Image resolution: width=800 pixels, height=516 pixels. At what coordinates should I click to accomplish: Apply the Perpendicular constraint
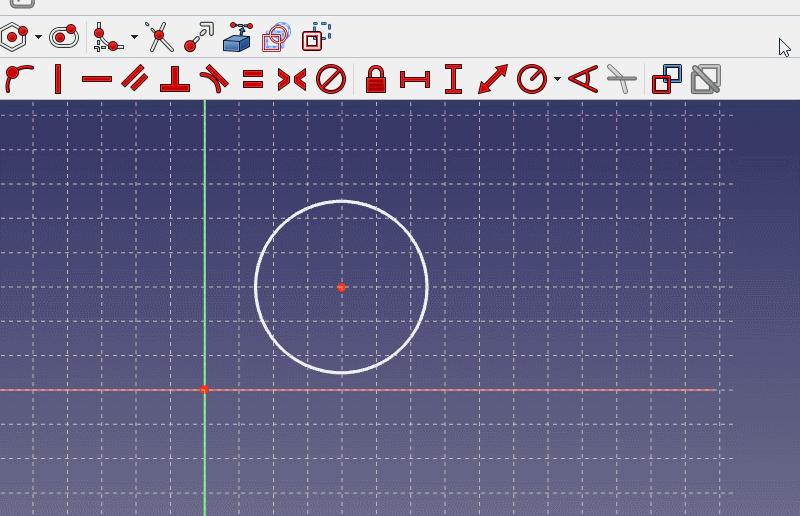click(175, 78)
